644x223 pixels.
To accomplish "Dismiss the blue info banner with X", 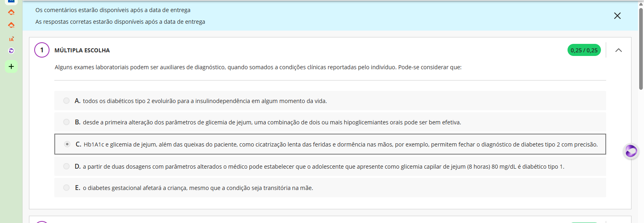I will (617, 16).
